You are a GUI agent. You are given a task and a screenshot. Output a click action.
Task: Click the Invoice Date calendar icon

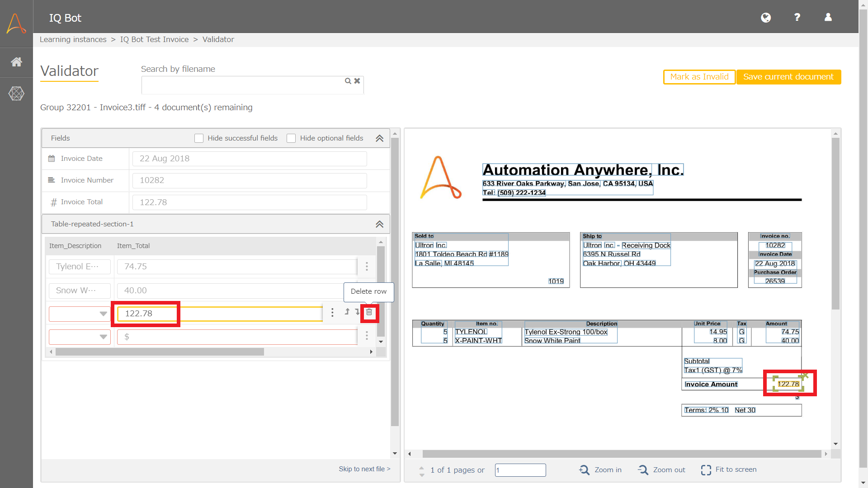coord(52,159)
